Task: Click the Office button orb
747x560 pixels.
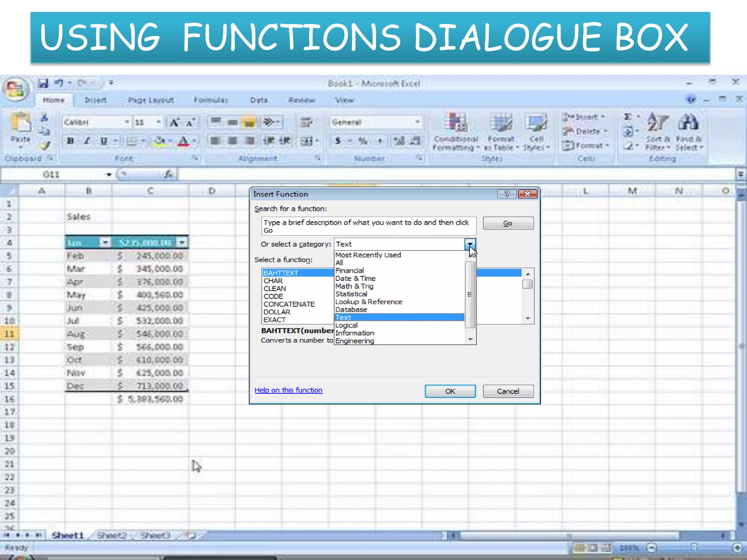Action: point(16,89)
